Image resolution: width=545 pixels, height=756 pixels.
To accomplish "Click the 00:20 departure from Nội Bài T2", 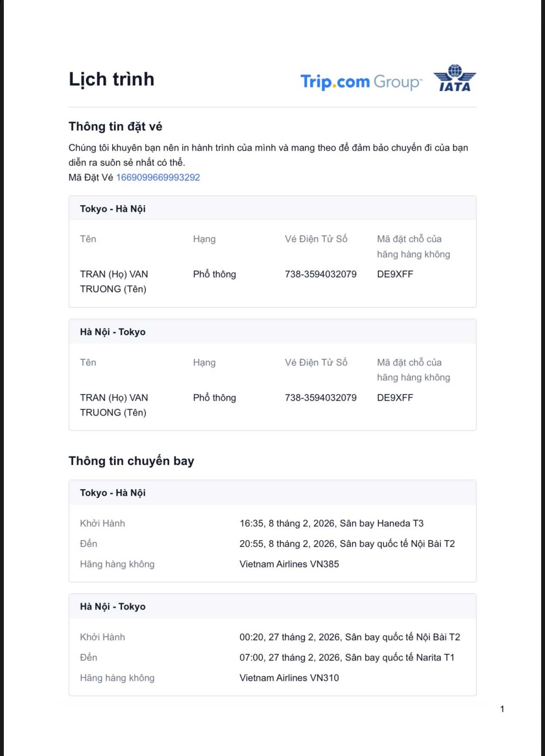I will click(x=349, y=637).
